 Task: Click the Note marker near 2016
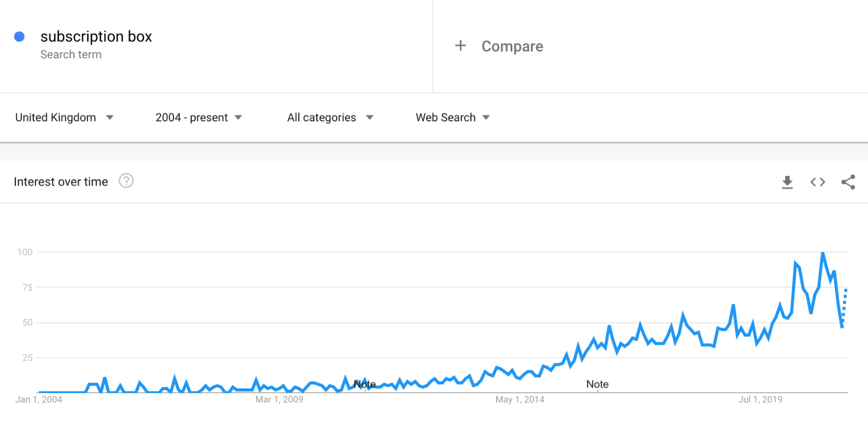click(x=597, y=384)
